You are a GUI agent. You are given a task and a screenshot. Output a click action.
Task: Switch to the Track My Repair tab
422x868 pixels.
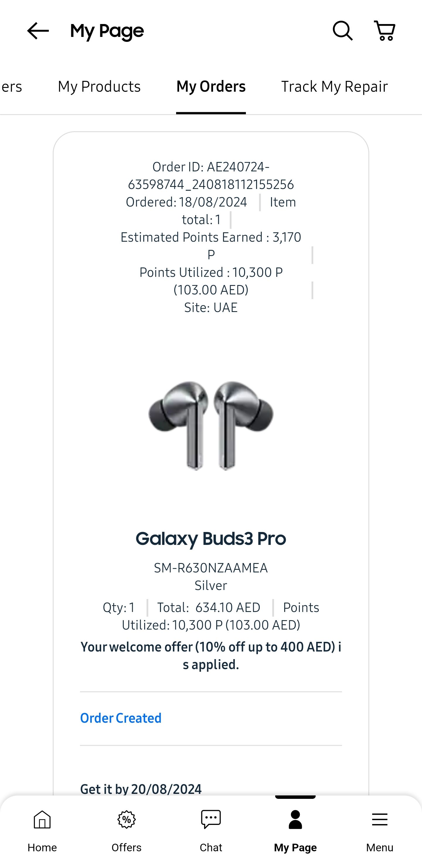[334, 87]
